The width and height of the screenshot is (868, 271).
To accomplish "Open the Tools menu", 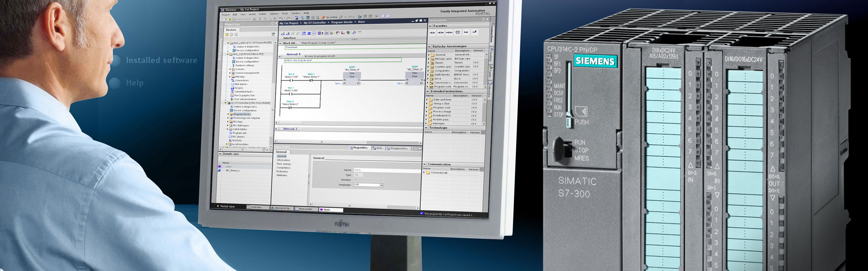I will pyautogui.click(x=285, y=13).
